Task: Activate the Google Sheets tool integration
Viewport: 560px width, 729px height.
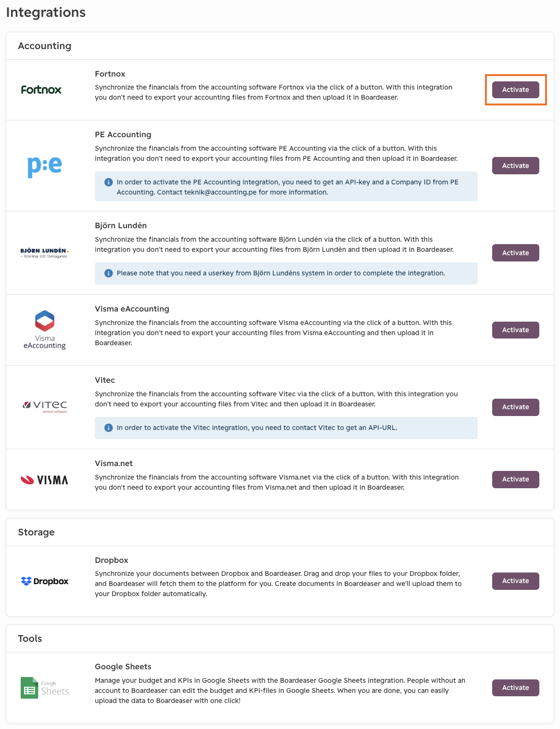Action: 516,688
